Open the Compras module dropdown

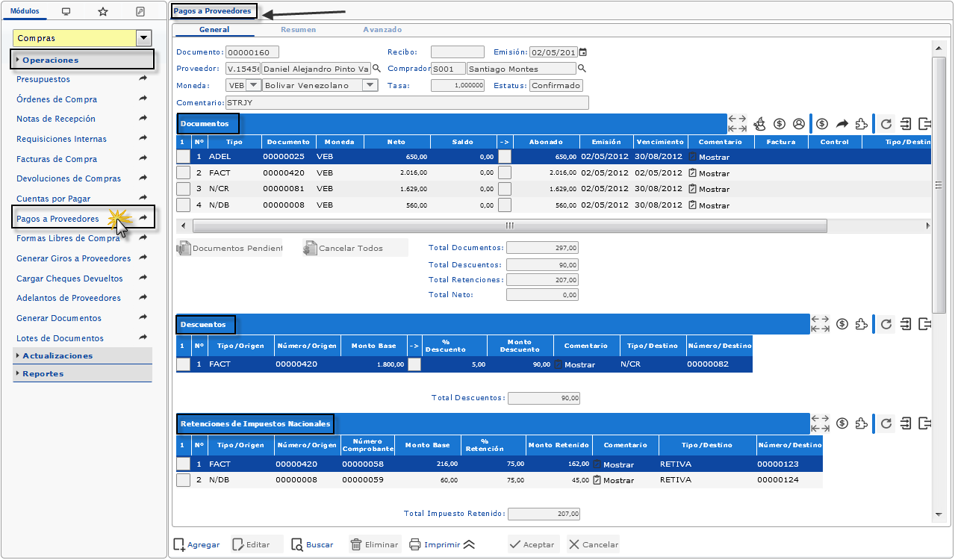tap(144, 38)
